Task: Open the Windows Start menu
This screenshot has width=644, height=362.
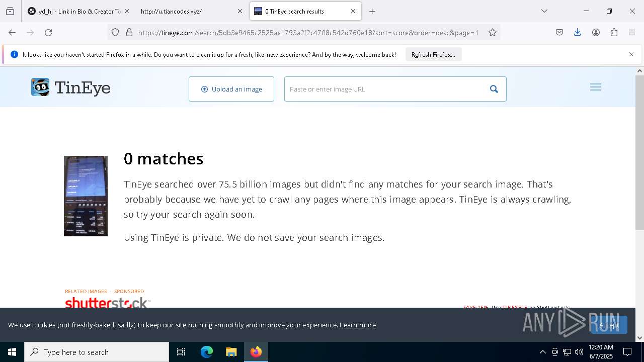Action: click(x=12, y=352)
